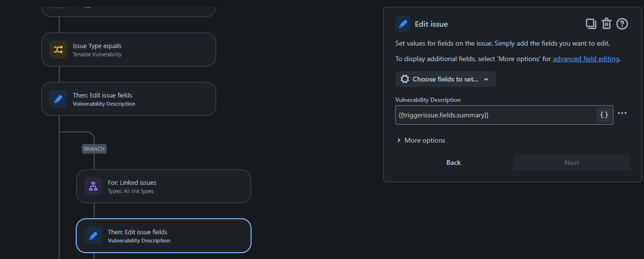Image resolution: width=644 pixels, height=259 pixels.
Task: Click the yellow shuffle condition icon
Action: click(58, 50)
